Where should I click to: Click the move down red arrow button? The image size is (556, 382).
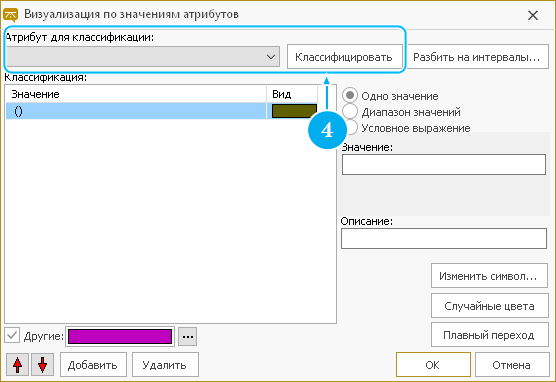tap(43, 364)
